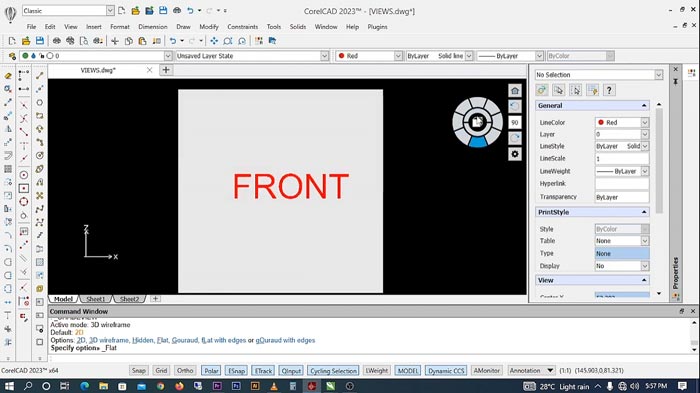Click the Properties panel vertical scrollbar
700x393 pixels.
[x=659, y=161]
